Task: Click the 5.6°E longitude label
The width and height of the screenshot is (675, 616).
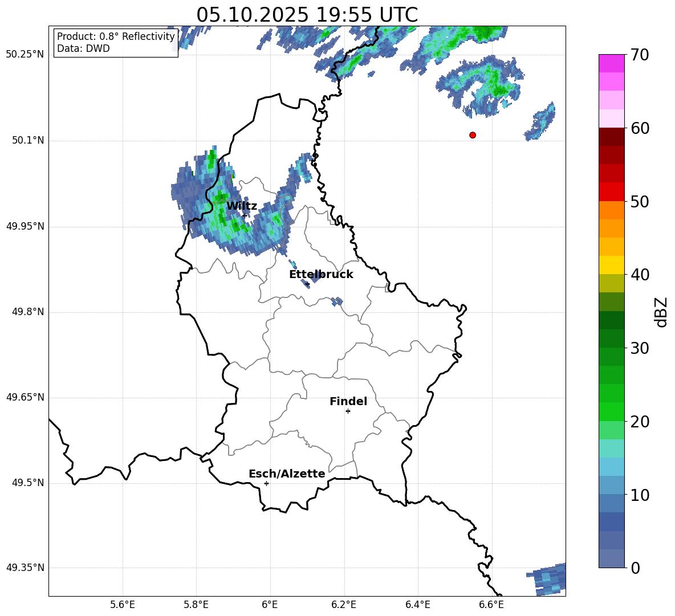Action: pyautogui.click(x=123, y=605)
